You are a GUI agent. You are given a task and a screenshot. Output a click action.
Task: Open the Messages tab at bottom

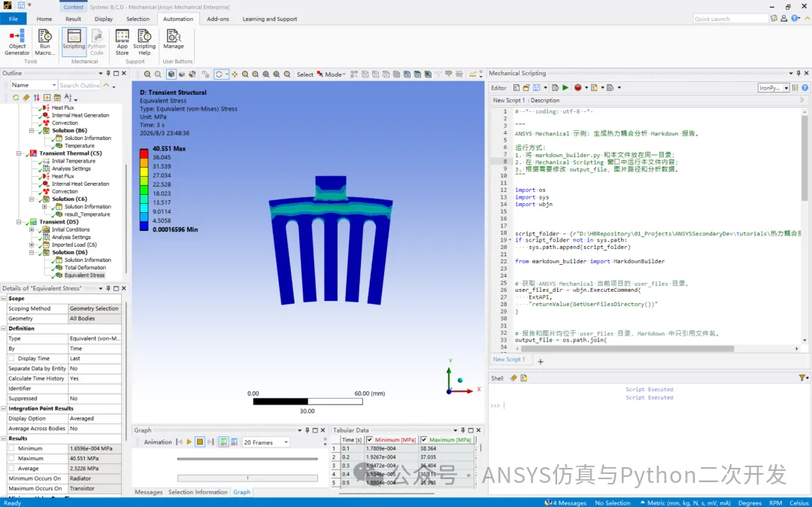click(x=149, y=492)
